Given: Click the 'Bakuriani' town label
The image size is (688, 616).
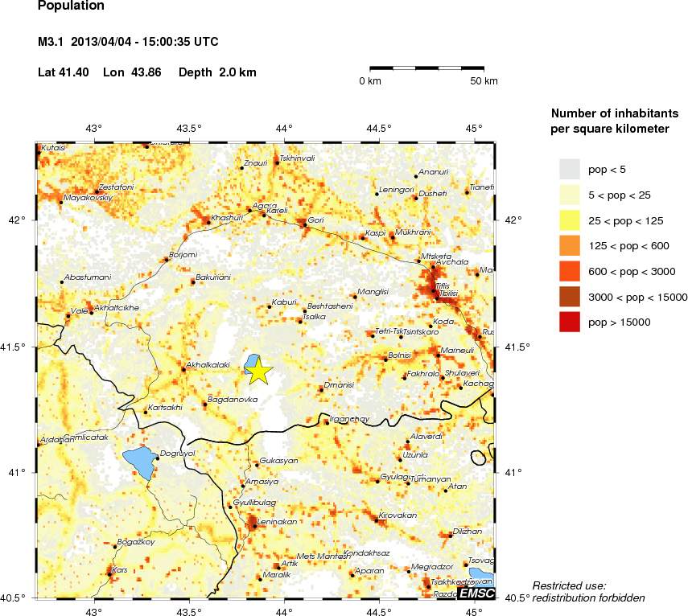Looking at the screenshot, I should coord(212,277).
